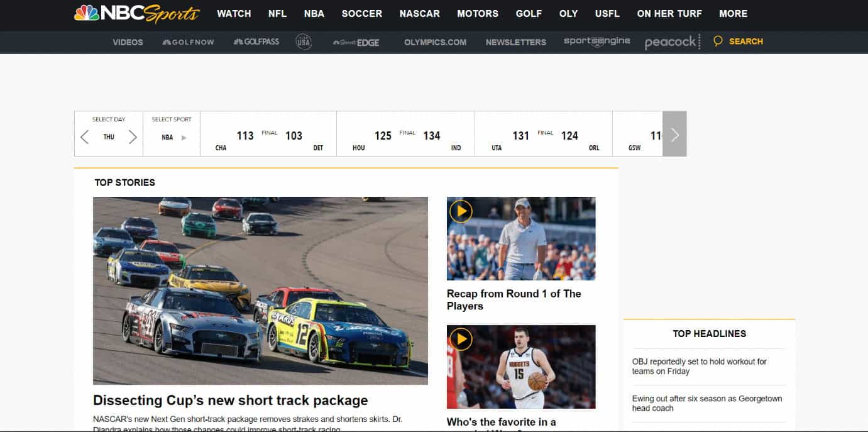Click the NASCAR race thumbnail image
868x432 pixels.
[260, 290]
